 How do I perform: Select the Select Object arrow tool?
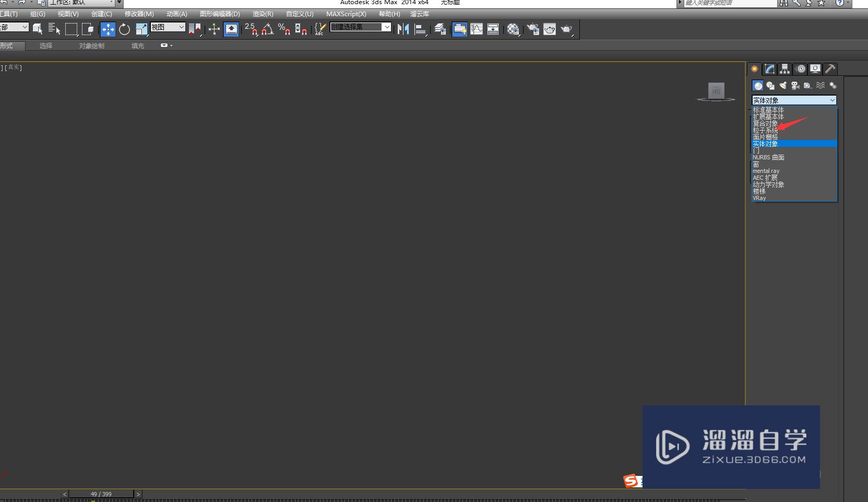point(38,29)
